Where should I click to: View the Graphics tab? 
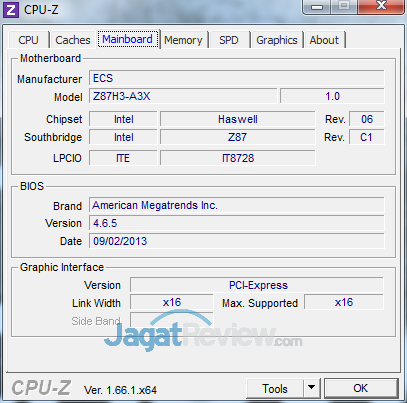277,40
